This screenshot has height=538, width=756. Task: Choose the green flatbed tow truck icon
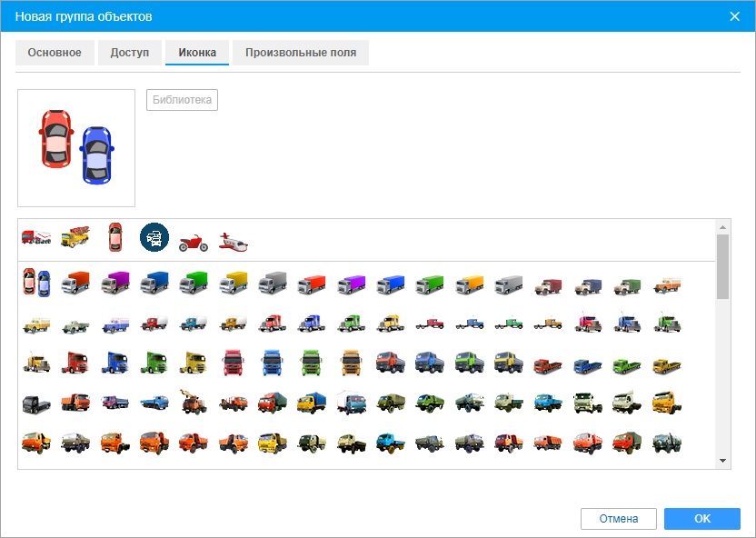[x=627, y=366]
